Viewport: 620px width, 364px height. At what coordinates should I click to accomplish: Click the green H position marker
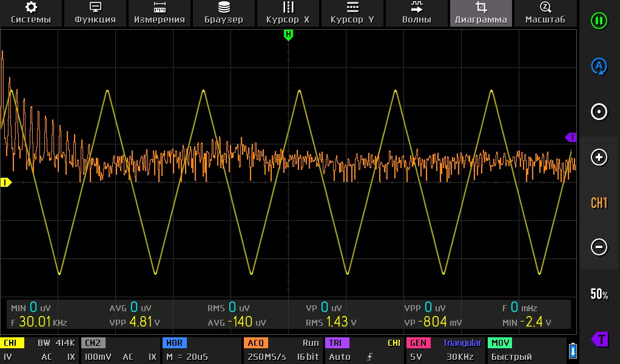point(288,35)
